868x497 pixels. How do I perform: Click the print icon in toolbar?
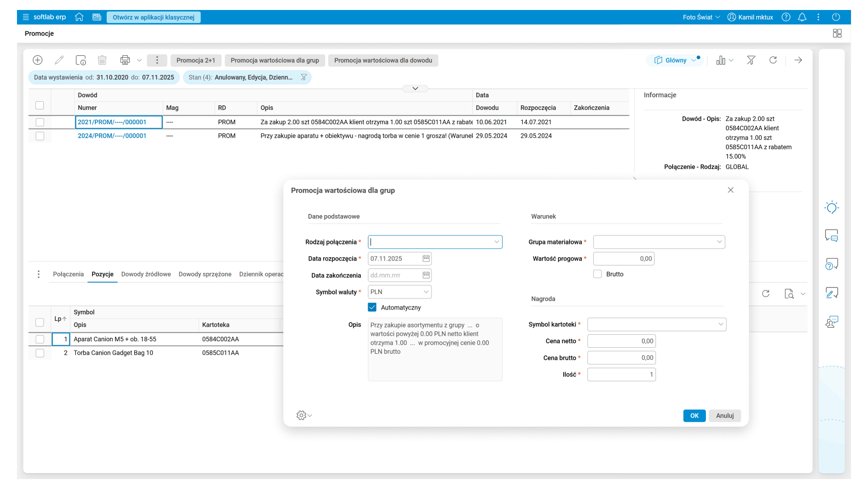125,60
